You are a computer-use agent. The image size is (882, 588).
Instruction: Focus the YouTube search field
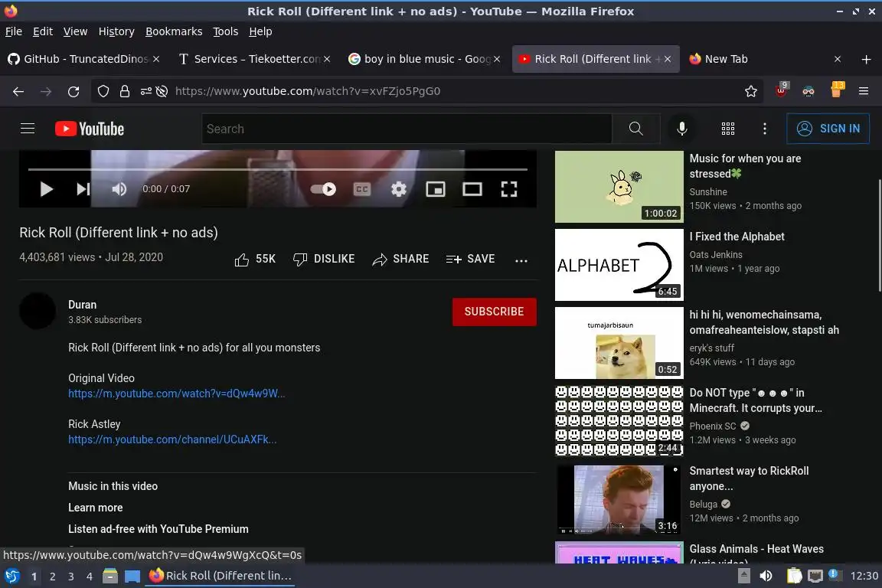[407, 129]
